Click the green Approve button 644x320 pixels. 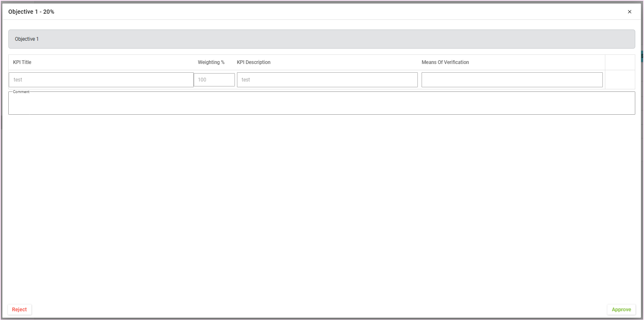pos(621,310)
